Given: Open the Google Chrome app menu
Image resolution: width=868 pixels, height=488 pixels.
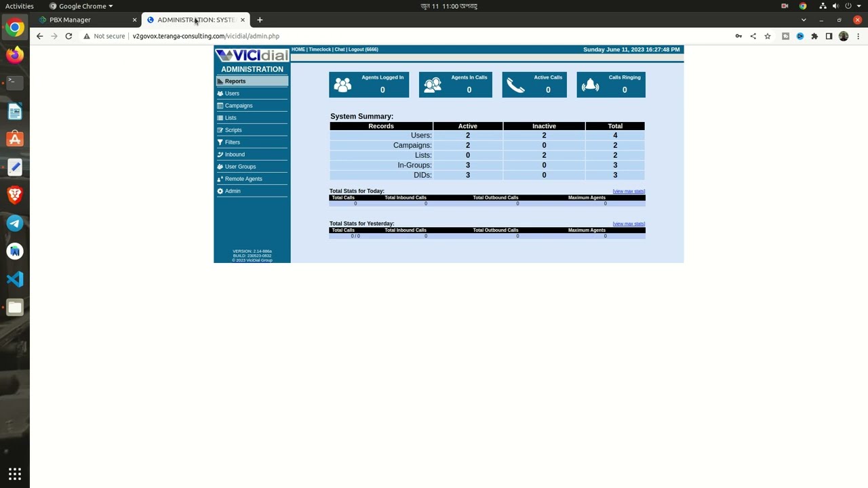Looking at the screenshot, I should pyautogui.click(x=81, y=6).
